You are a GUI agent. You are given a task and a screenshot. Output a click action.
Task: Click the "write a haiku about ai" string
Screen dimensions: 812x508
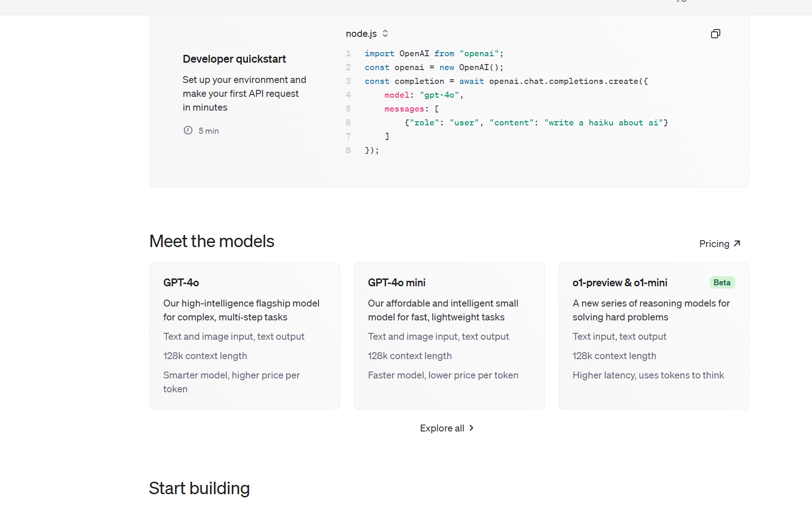[604, 123]
